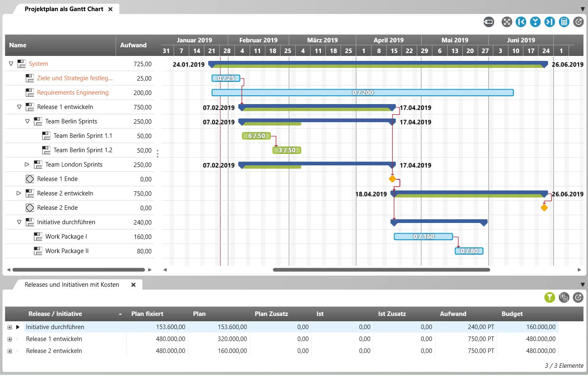Click the Name column header in Gantt tree
Viewport: 588px width, 376px height.
click(18, 45)
